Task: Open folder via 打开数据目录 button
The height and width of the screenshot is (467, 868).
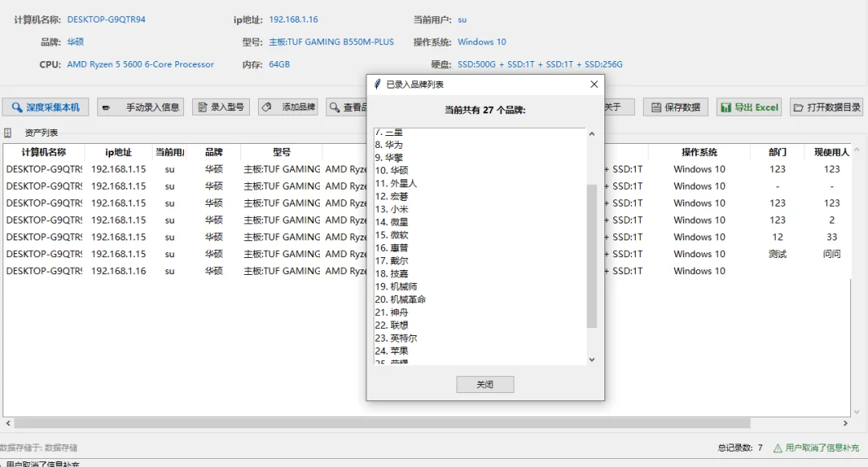Action: (x=827, y=108)
